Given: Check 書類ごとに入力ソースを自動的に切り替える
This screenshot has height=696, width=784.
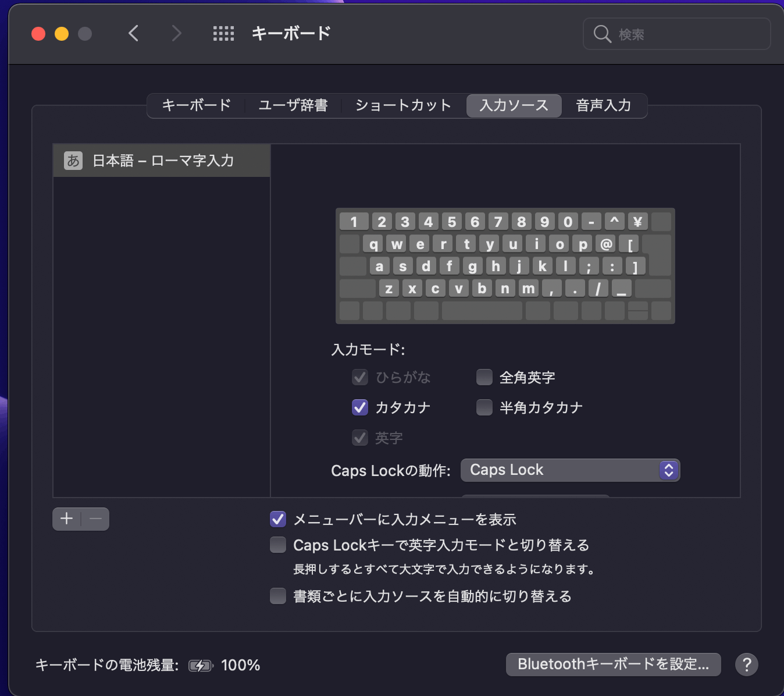Looking at the screenshot, I should coord(277,596).
